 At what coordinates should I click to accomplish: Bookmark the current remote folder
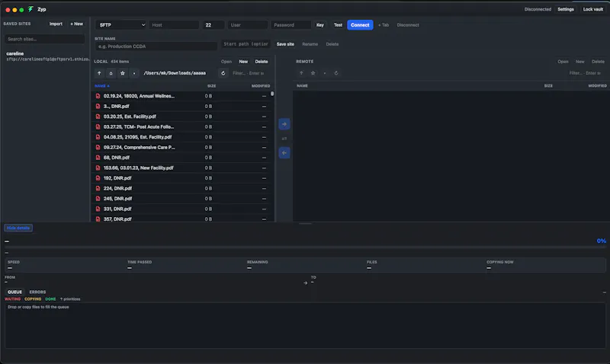[313, 73]
